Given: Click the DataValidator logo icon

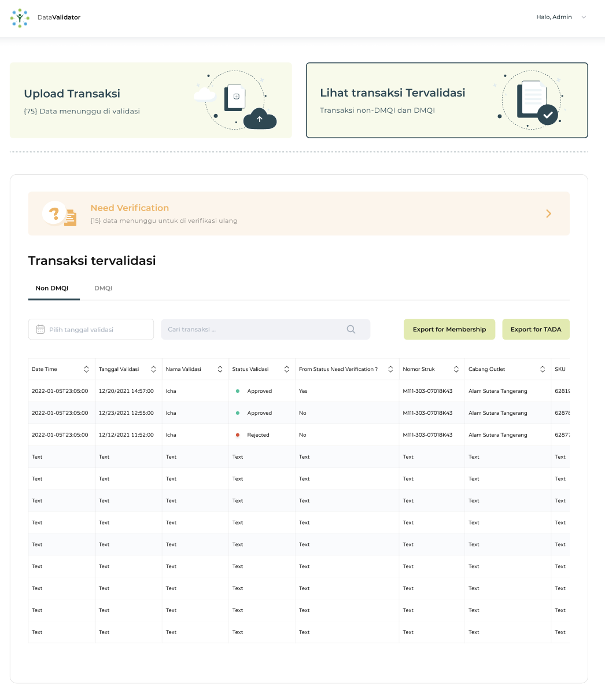Looking at the screenshot, I should click(20, 17).
